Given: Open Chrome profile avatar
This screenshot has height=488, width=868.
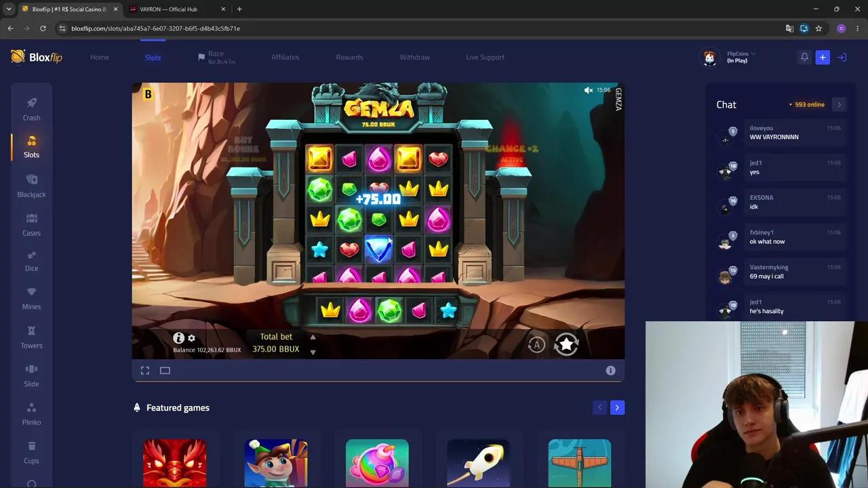Looking at the screenshot, I should tap(841, 28).
